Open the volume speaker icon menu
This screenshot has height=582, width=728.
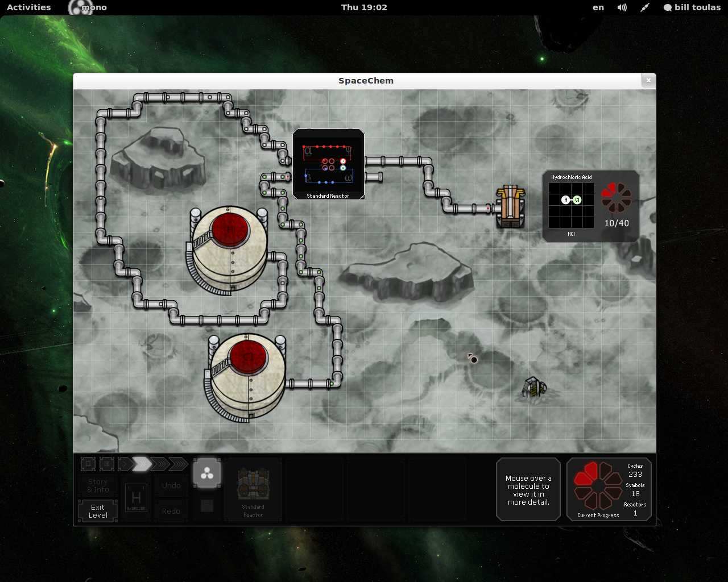(x=622, y=7)
